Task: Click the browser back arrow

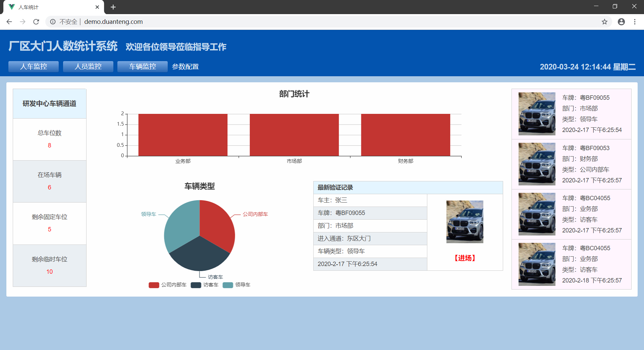Action: (9, 22)
